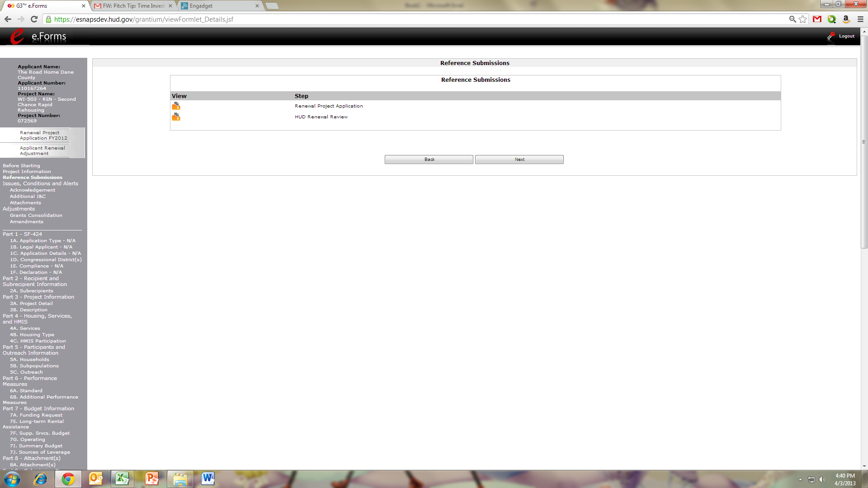Open Issues, Conditions and Alerts link
868x488 pixels.
(x=40, y=183)
